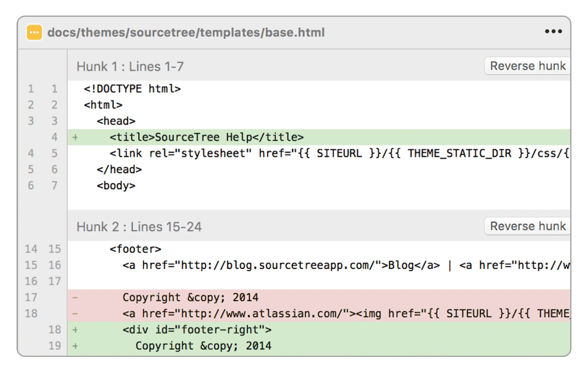Click the plus marker on the title line
The height and width of the screenshot is (372, 588).
pos(75,137)
